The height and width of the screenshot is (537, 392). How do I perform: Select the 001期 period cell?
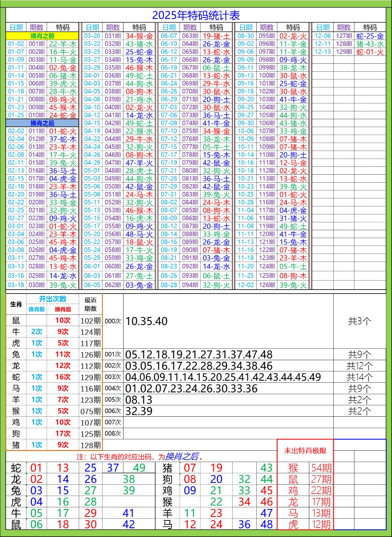(37, 44)
